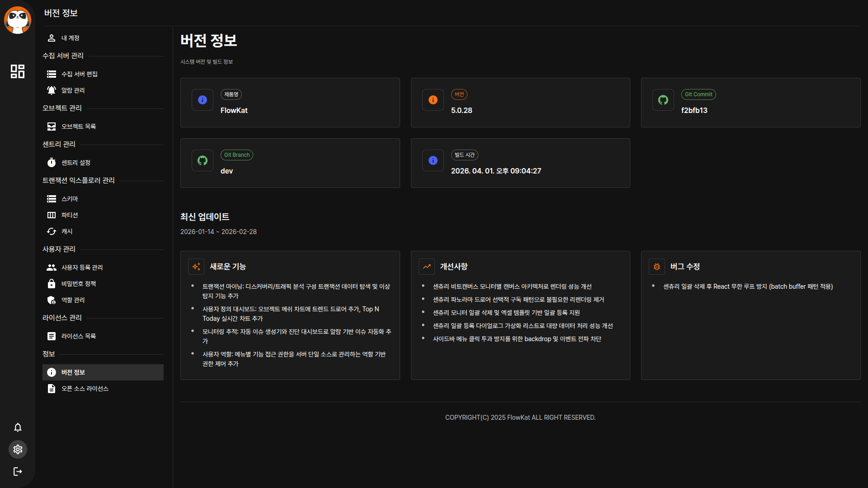
Task: Open the 오픈 소스 라이선스 page
Action: tap(85, 389)
